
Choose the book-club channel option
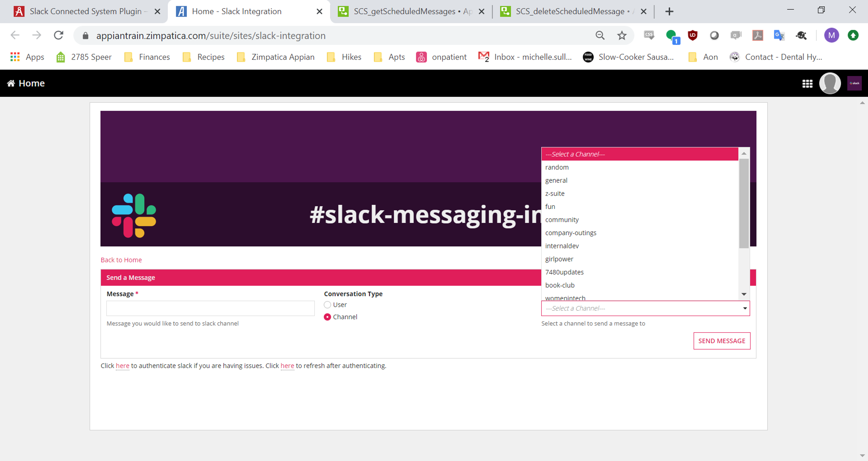click(x=639, y=285)
